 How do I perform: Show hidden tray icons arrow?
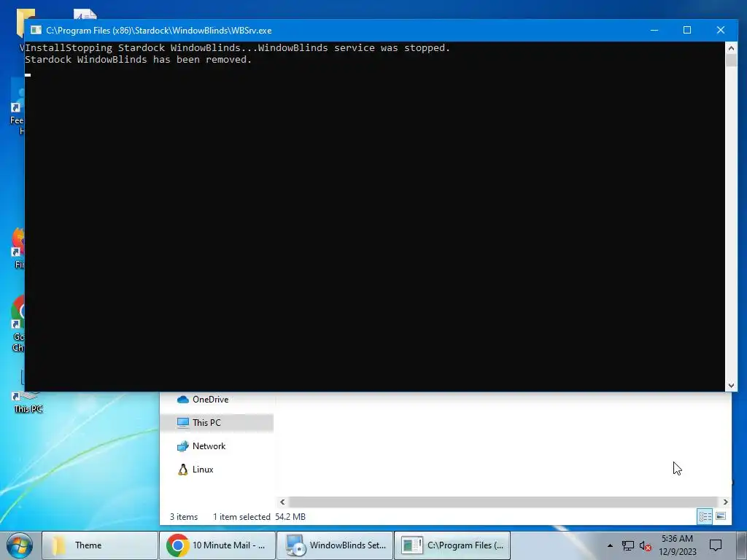point(610,545)
